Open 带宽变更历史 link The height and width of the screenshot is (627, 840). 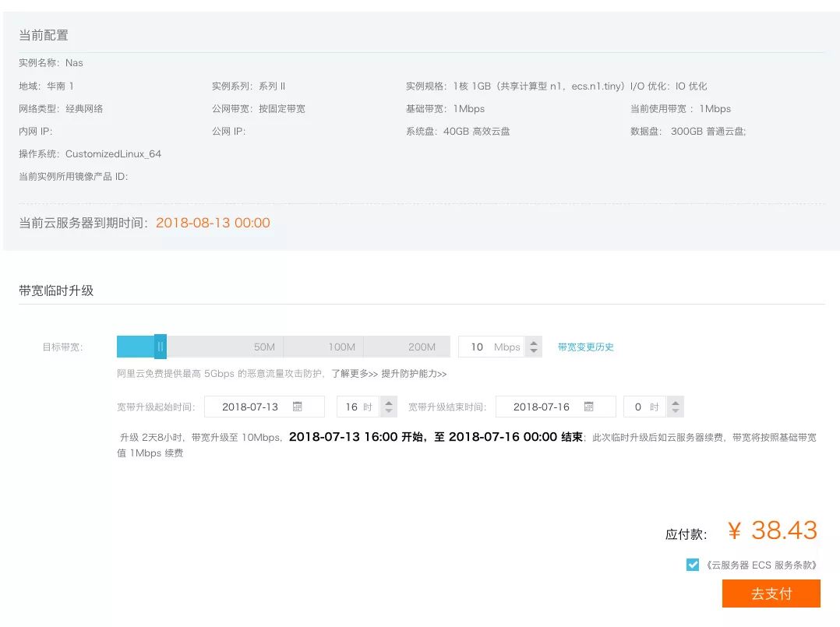(585, 347)
